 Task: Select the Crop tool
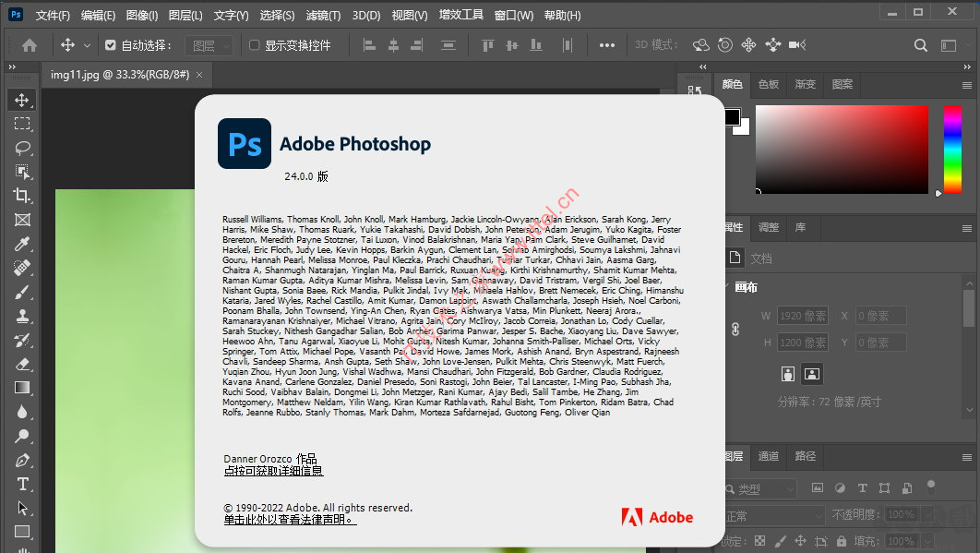click(x=23, y=196)
